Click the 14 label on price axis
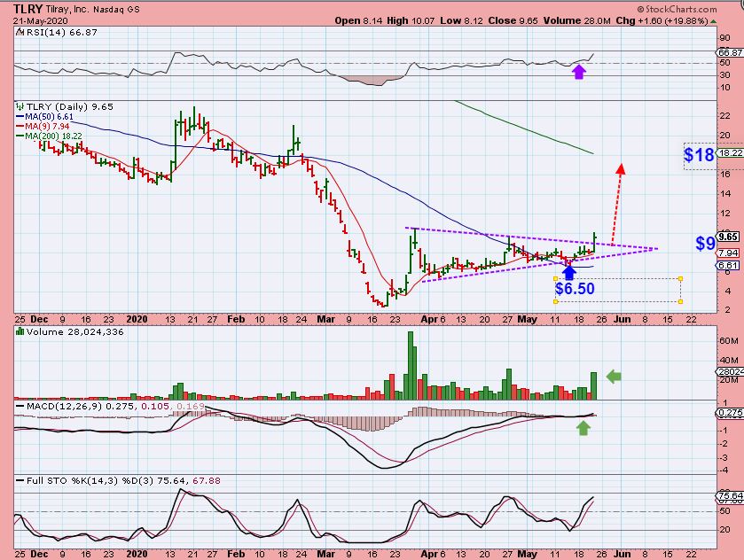 pos(724,193)
